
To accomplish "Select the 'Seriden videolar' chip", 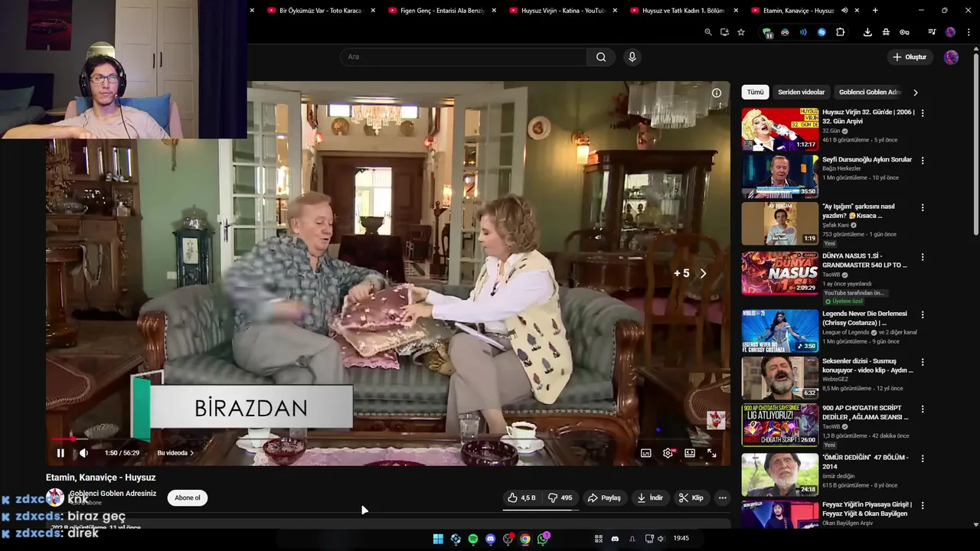I will tap(802, 92).
